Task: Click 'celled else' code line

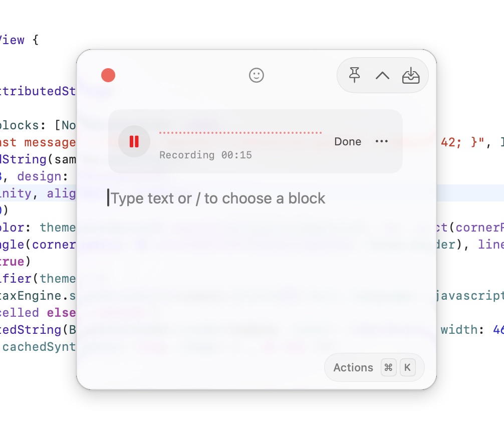Action: coord(38,312)
